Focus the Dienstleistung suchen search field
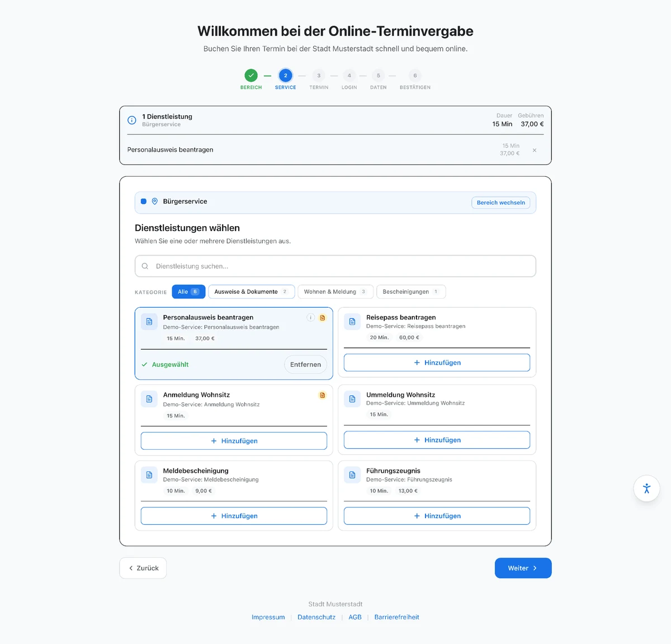This screenshot has width=671, height=644. 335,266
